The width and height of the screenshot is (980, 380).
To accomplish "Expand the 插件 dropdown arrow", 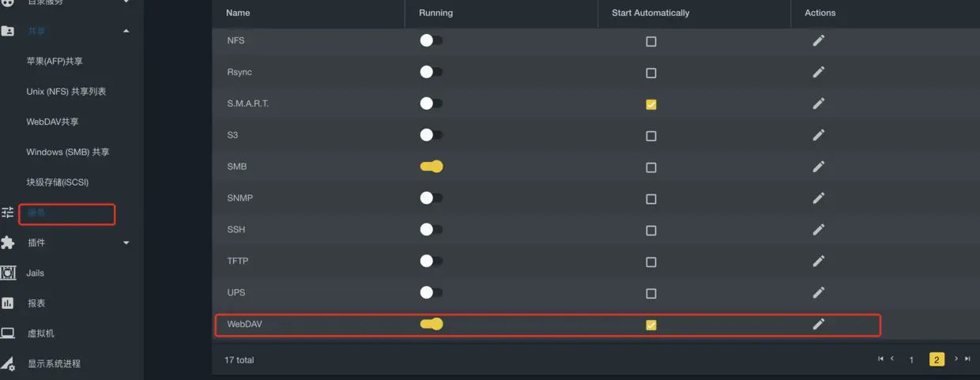I will [x=126, y=243].
